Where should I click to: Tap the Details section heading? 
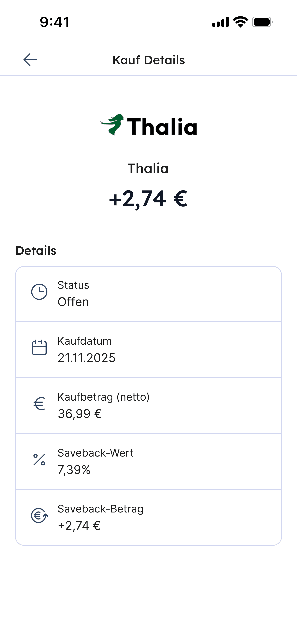(36, 251)
